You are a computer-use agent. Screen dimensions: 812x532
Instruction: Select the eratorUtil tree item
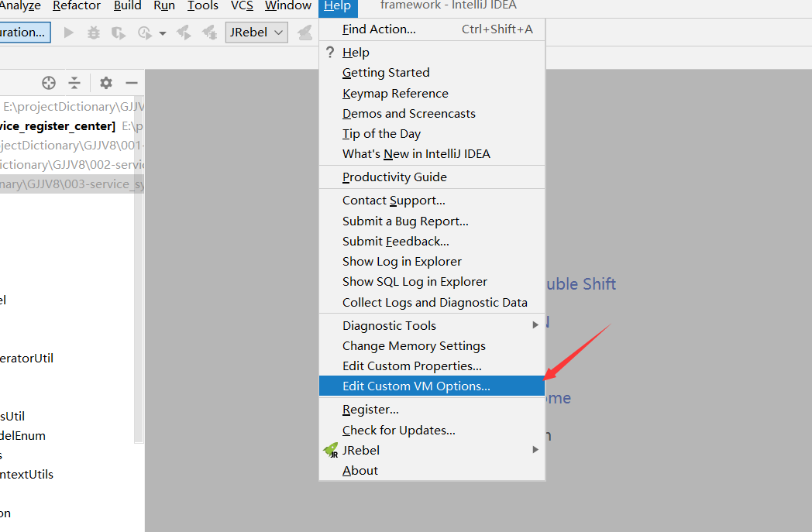pyautogui.click(x=26, y=358)
